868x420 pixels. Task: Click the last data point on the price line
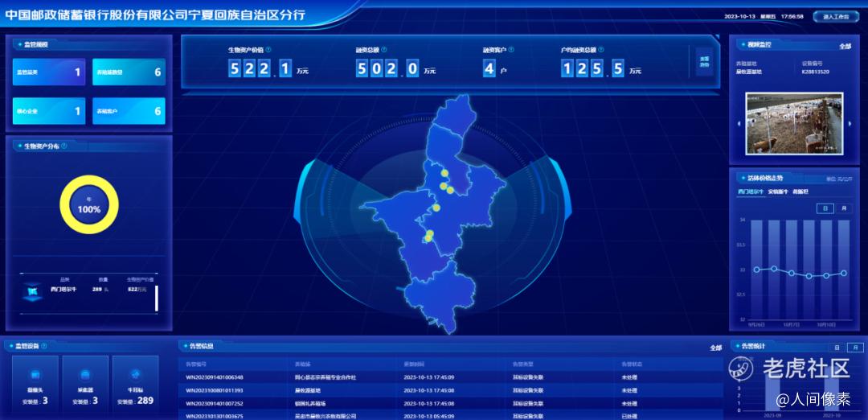coord(844,273)
